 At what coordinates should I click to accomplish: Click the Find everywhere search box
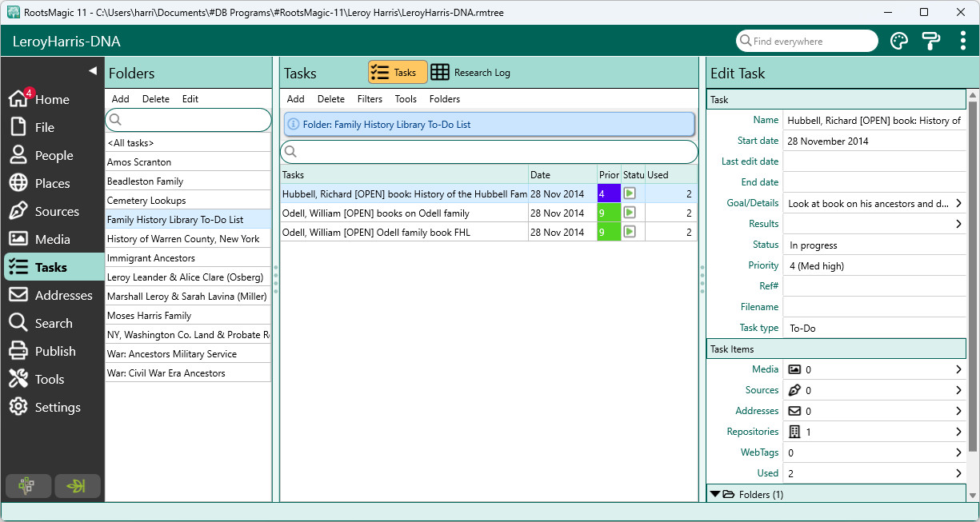tap(807, 41)
